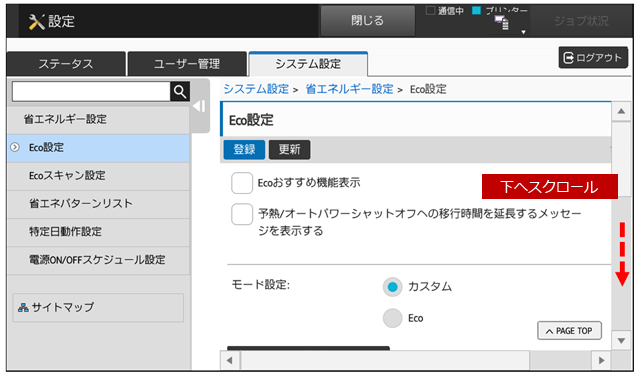Click the settings wrench icon in header
Image resolution: width=640 pixels, height=376 pixels.
[36, 21]
